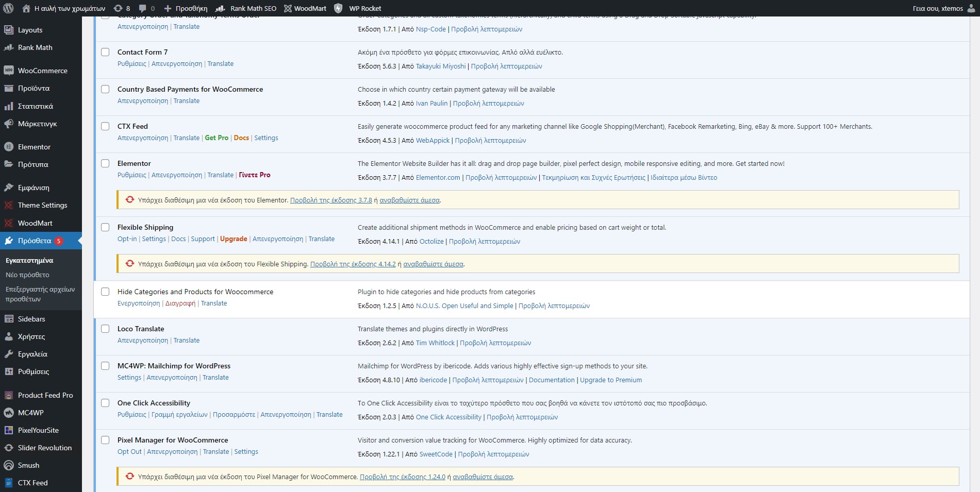
Task: Open the CTX Feed sidebar menu
Action: point(41,483)
